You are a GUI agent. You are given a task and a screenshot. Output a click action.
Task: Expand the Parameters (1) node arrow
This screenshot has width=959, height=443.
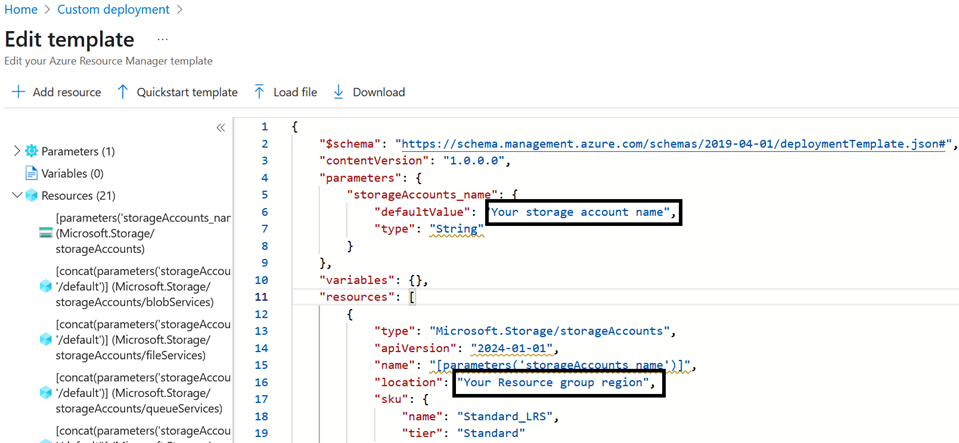click(x=17, y=151)
